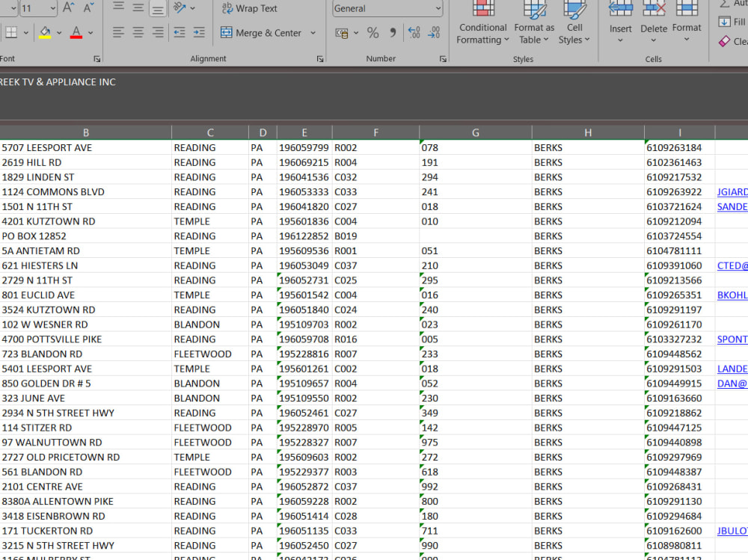Expand the Delete dropdown arrow
Screen dimensions: 748x560
tap(654, 40)
